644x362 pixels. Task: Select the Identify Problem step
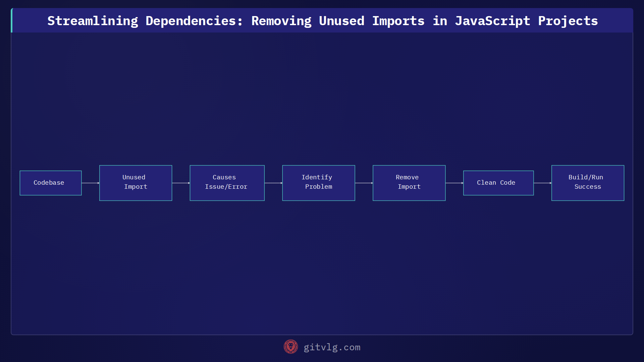click(319, 183)
